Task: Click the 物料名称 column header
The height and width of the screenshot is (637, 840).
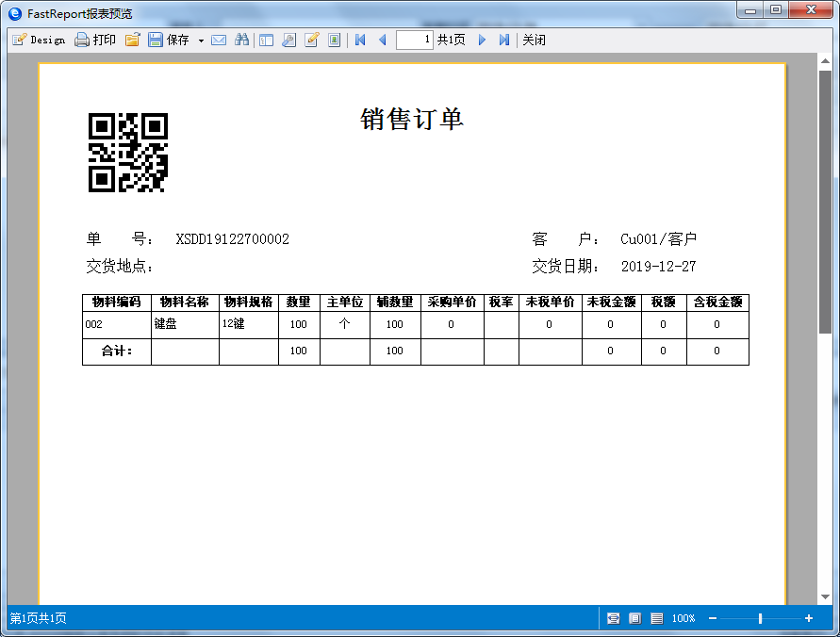Action: [x=185, y=302]
